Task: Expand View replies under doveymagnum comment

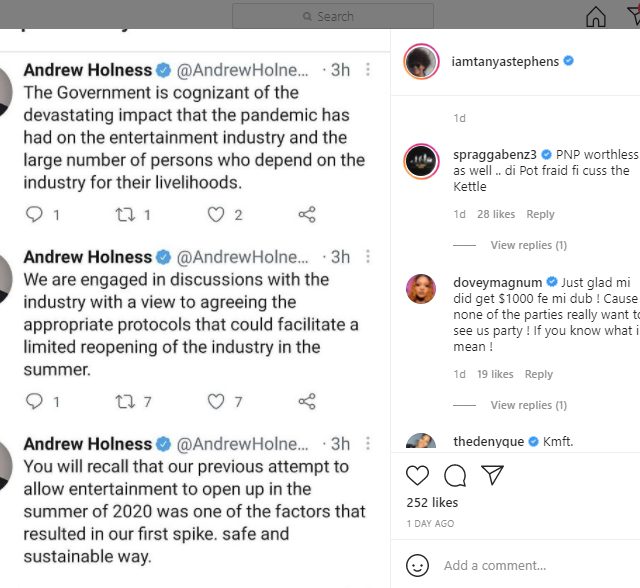Action: (528, 405)
